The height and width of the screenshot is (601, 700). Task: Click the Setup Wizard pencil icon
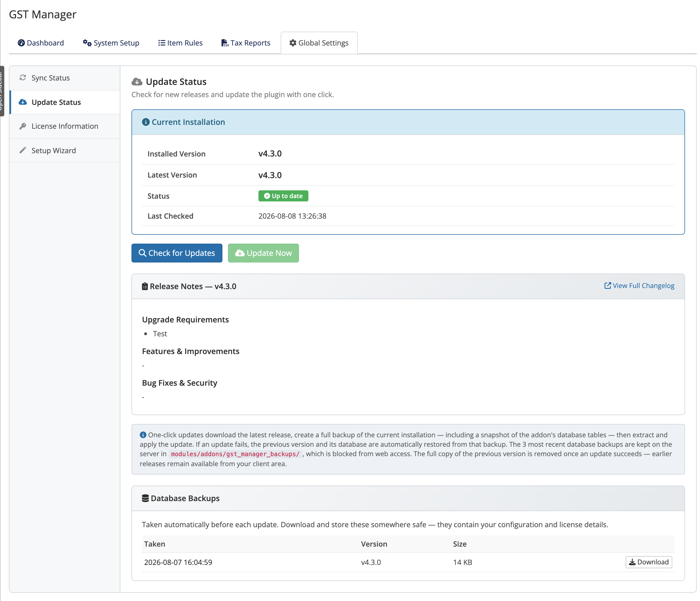[23, 150]
